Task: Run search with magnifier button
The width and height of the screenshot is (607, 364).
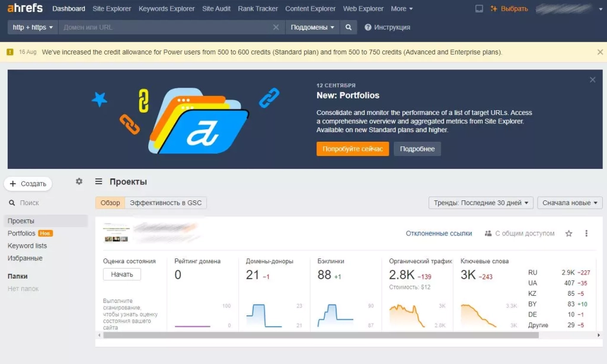Action: [x=349, y=27]
